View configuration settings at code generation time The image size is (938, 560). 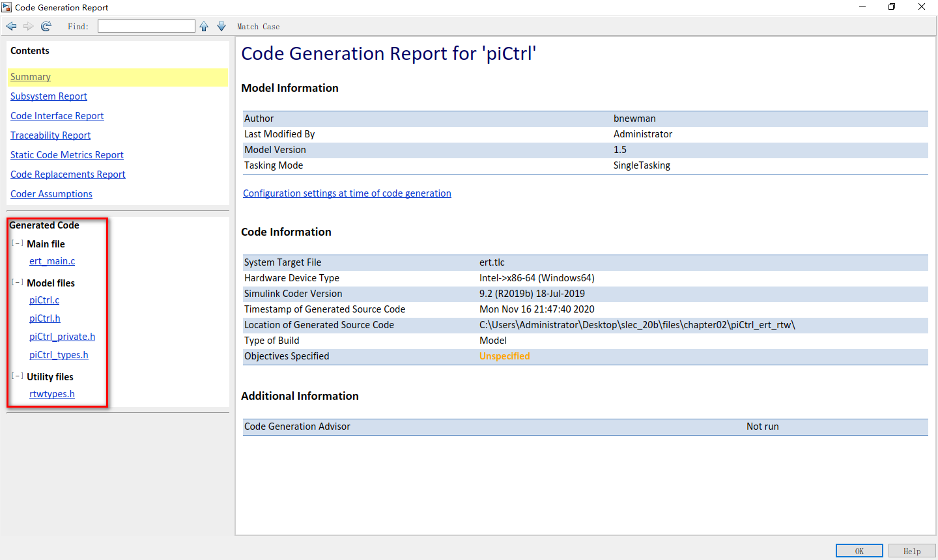tap(347, 193)
